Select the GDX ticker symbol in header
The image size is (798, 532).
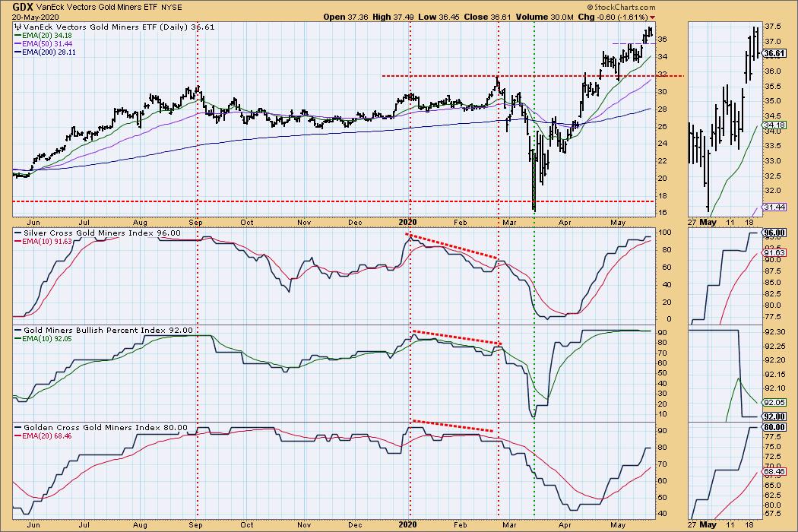(x=24, y=7)
